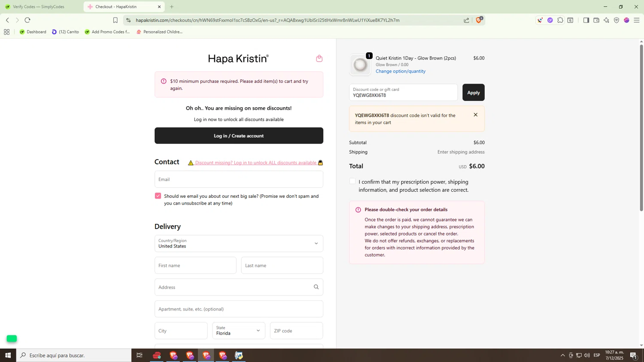
Task: Click the Glow Brown product thumbnail
Action: [360, 65]
